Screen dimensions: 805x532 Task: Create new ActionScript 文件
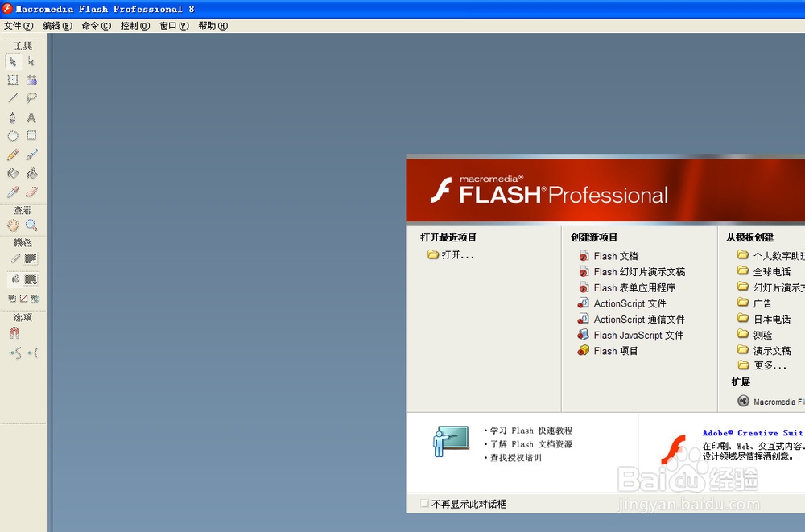click(622, 303)
